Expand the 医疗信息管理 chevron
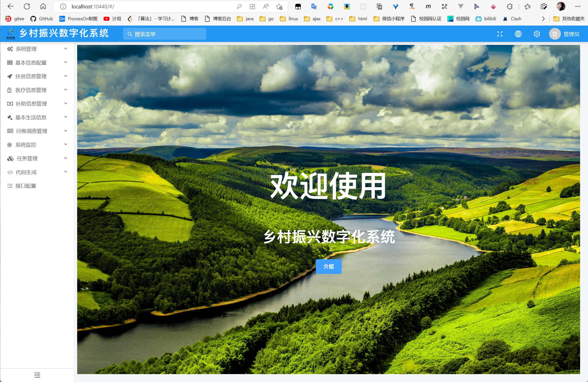The width and height of the screenshot is (588, 382). [x=66, y=90]
